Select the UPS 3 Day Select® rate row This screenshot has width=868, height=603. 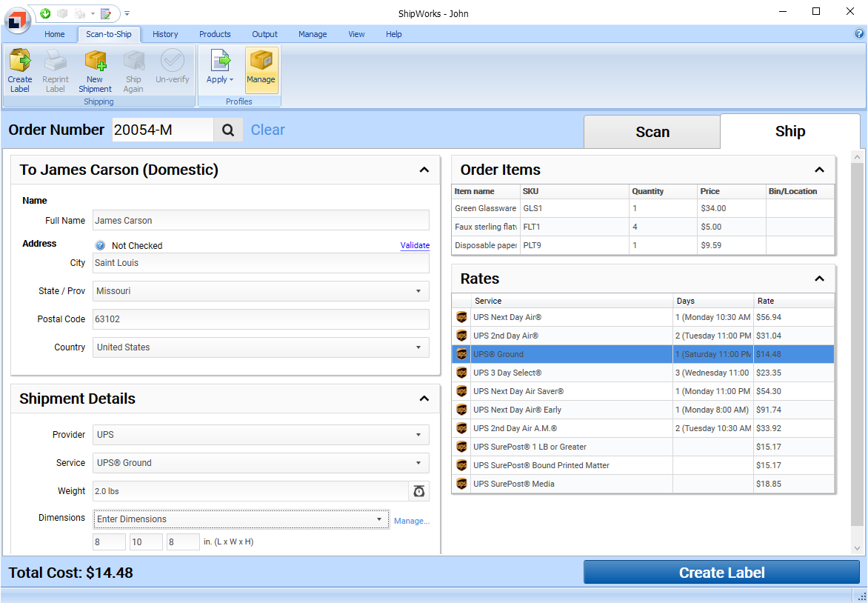(644, 373)
